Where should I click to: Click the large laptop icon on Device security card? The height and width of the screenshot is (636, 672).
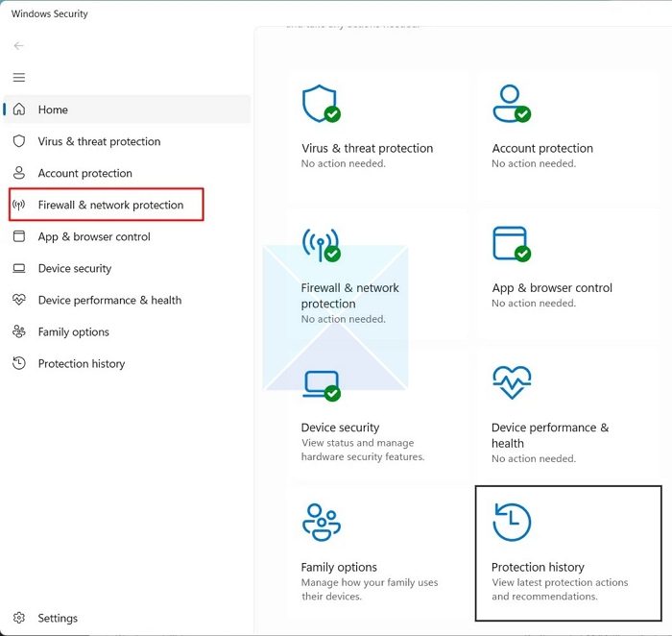coord(322,385)
